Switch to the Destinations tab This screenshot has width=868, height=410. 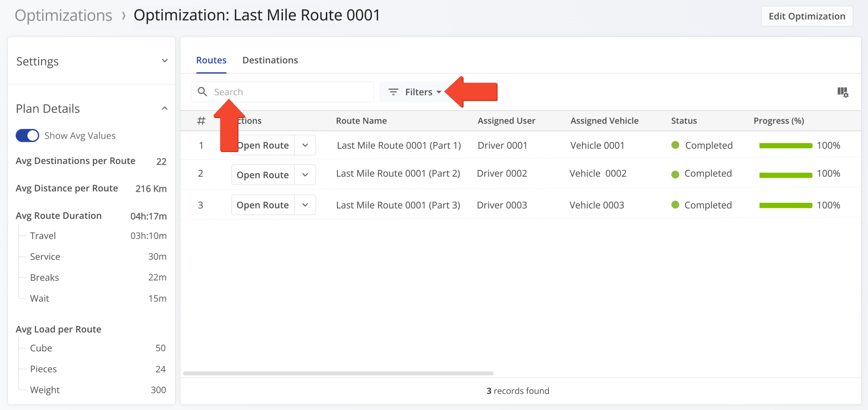[270, 60]
